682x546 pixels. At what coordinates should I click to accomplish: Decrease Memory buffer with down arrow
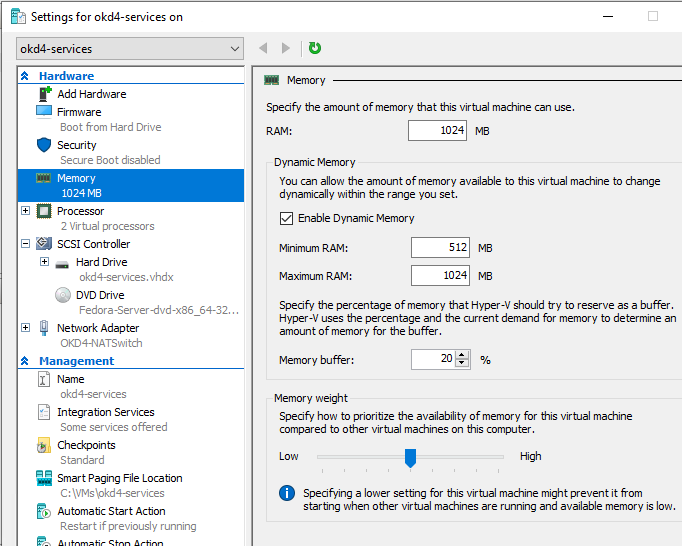462,363
